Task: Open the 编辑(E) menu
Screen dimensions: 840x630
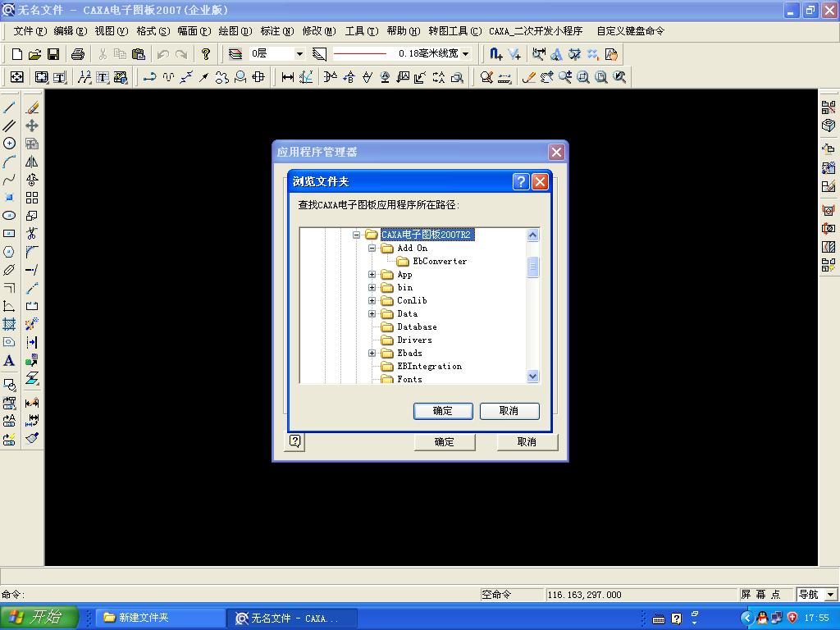Action: coord(71,31)
